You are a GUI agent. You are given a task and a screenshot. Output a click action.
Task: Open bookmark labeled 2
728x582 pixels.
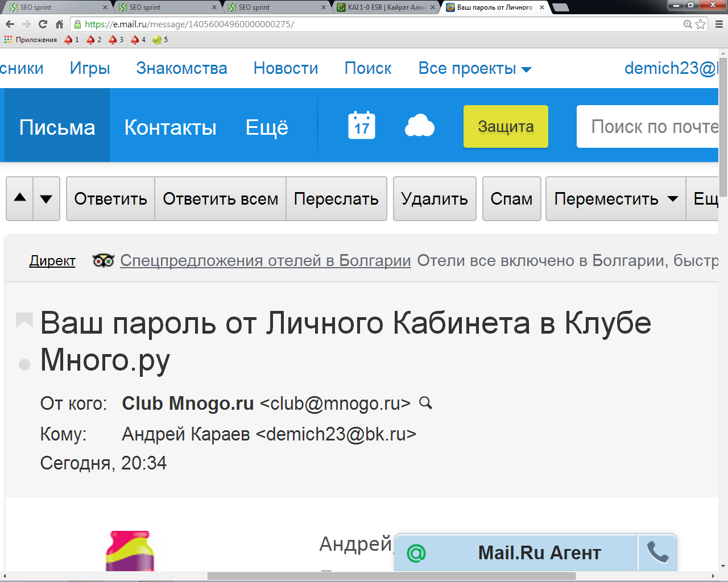click(94, 40)
